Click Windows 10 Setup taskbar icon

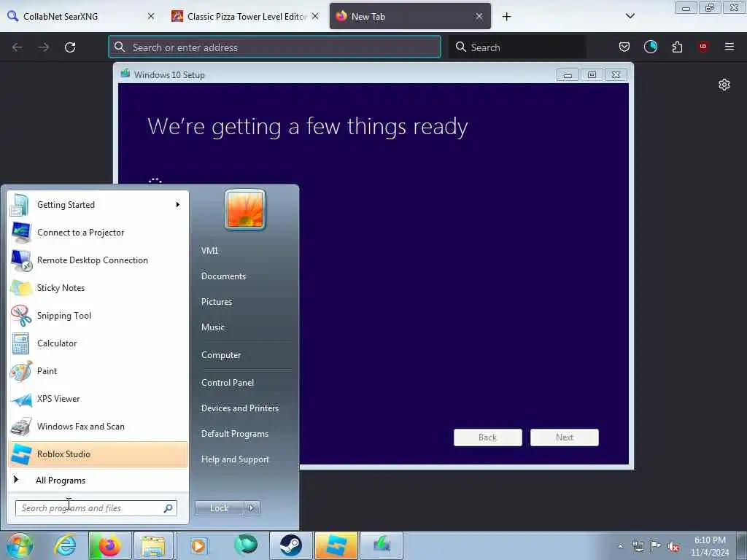tap(382, 545)
